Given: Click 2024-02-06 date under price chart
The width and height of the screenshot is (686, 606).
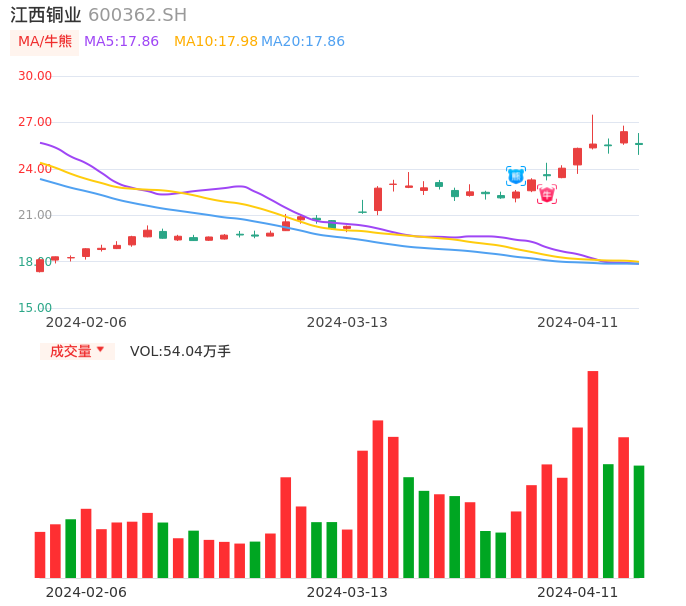Looking at the screenshot, I should [86, 322].
